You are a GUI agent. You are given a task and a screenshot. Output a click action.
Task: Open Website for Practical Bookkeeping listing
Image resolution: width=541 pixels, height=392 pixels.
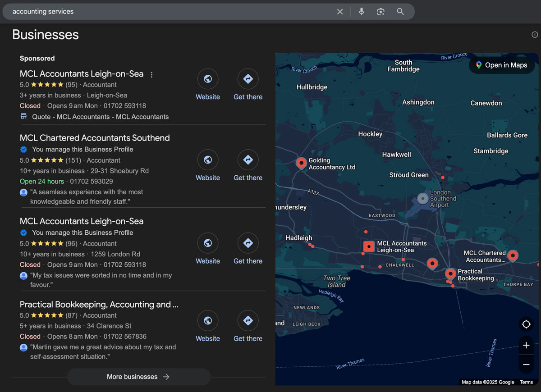click(208, 327)
